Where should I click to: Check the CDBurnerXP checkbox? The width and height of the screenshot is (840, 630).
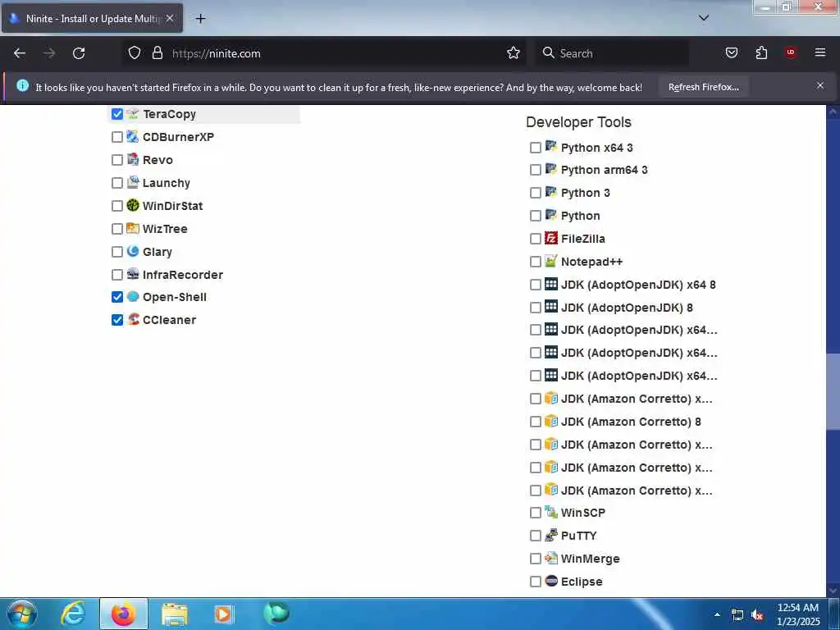point(117,137)
